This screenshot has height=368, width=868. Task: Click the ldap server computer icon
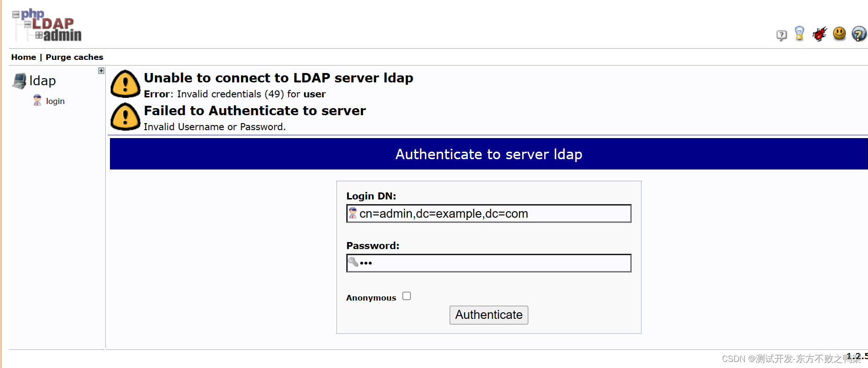click(20, 81)
